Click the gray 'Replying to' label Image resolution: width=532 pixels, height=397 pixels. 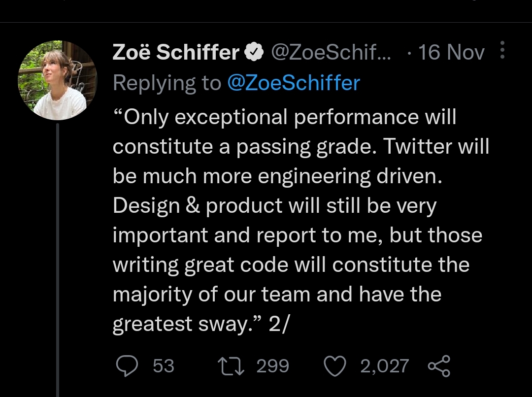click(x=166, y=83)
